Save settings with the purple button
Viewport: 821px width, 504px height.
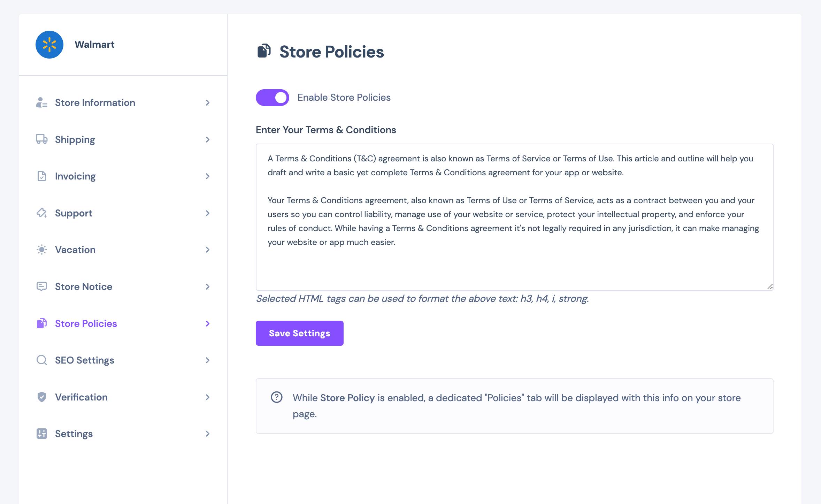point(300,333)
